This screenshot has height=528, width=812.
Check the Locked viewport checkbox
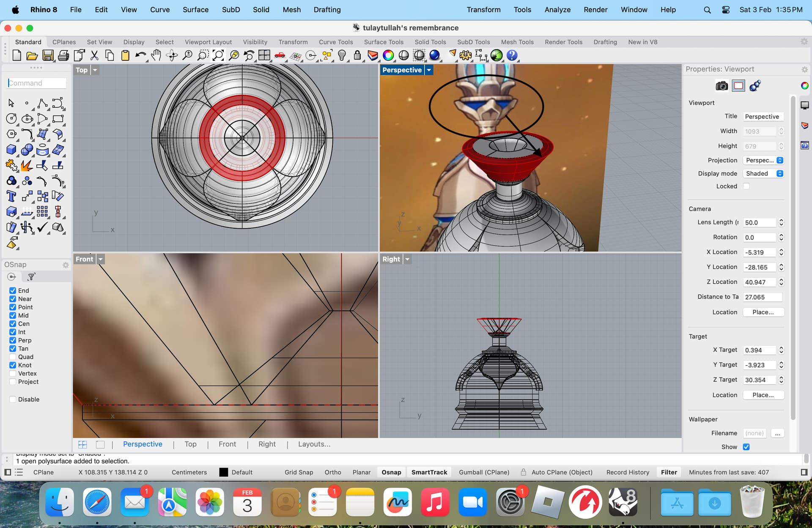click(746, 186)
